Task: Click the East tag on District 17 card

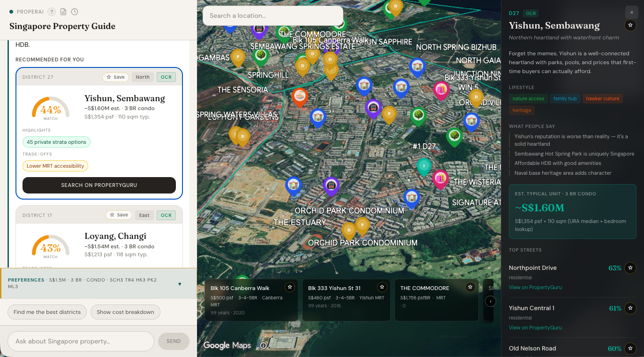Action: click(x=144, y=215)
